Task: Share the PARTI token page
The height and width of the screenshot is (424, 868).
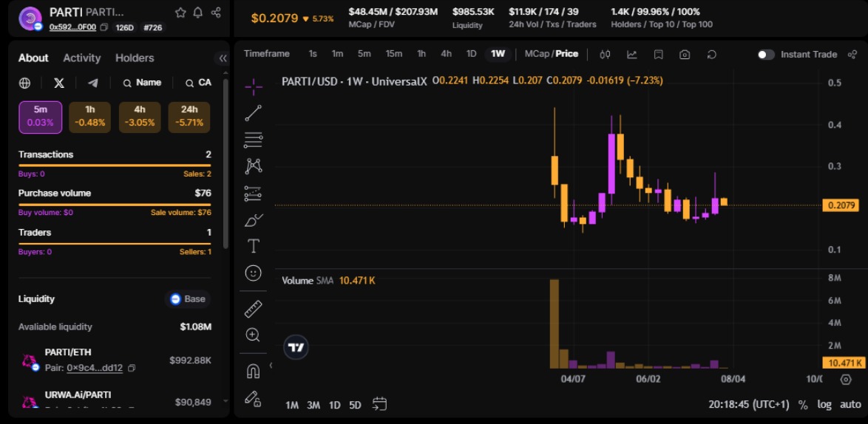Action: pos(217,12)
